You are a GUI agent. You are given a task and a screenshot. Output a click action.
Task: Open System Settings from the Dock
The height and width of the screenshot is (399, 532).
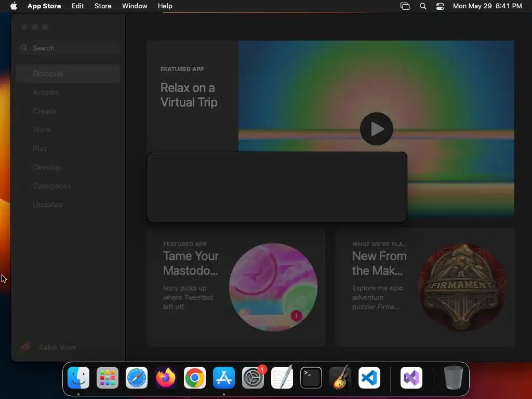[x=253, y=378]
